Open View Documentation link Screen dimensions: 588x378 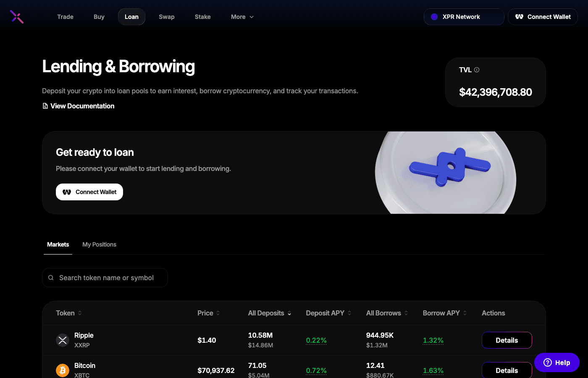[82, 106]
